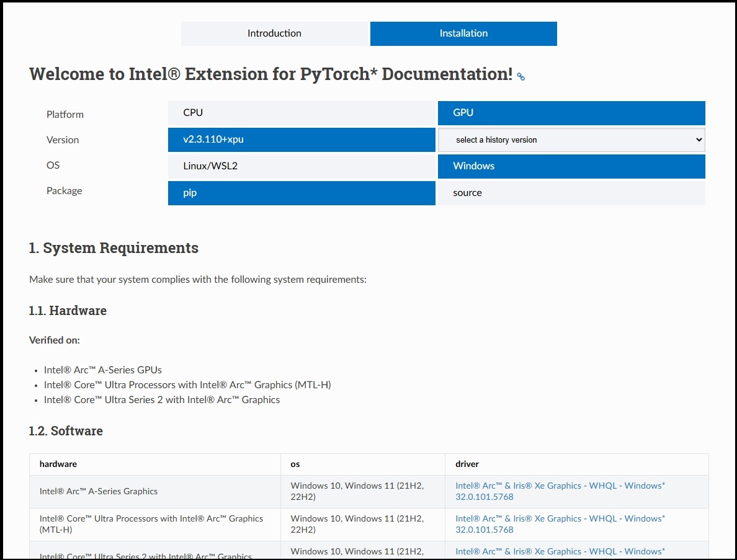This screenshot has height=560, width=737.
Task: Click the Welcome to Intel Extension heading
Action: click(x=270, y=74)
